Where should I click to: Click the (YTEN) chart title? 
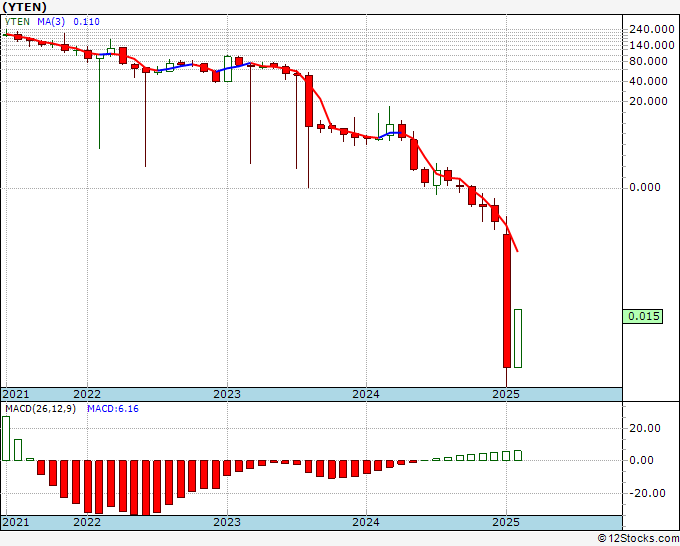pyautogui.click(x=24, y=7)
